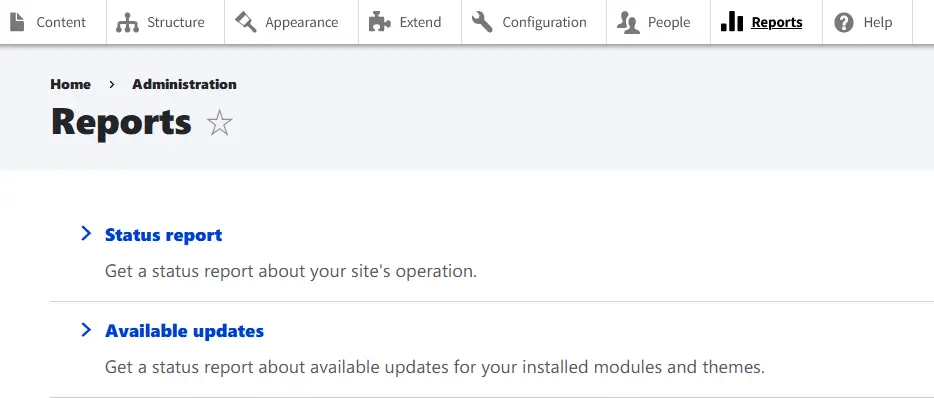934x398 pixels.
Task: Click the Configuration wrench icon
Action: point(482,22)
